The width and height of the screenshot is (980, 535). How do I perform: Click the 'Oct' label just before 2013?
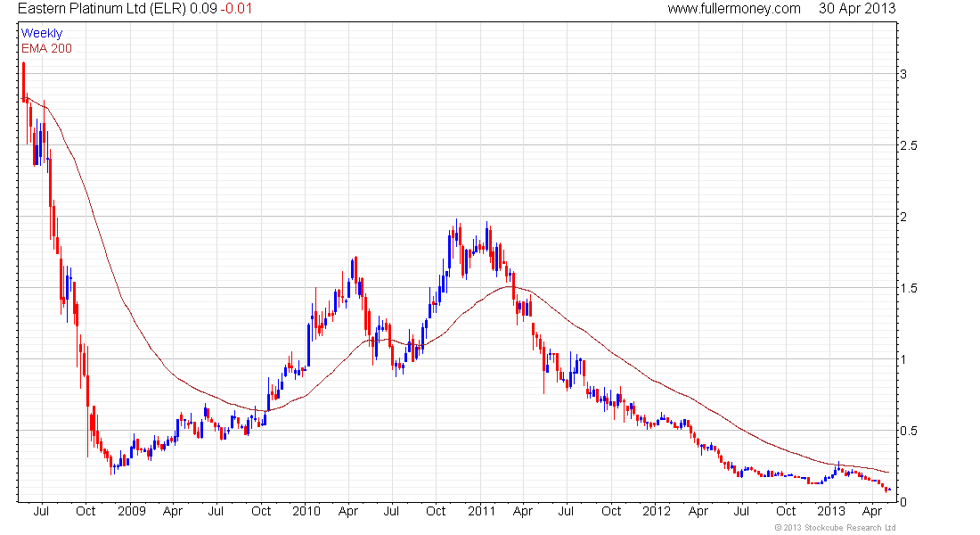787,511
